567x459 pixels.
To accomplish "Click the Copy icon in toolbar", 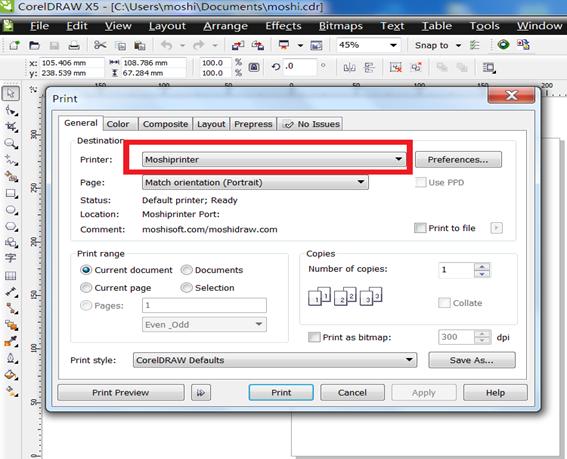I will [x=120, y=46].
